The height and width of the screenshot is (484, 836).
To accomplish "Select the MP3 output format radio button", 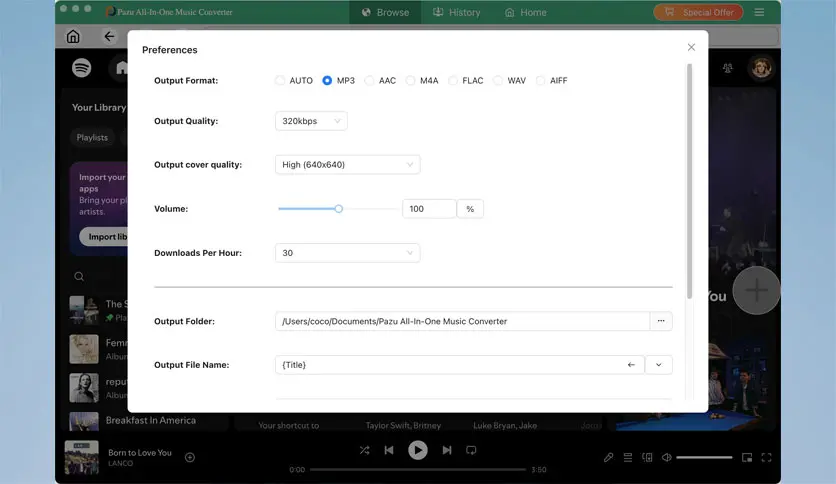I will 327,80.
